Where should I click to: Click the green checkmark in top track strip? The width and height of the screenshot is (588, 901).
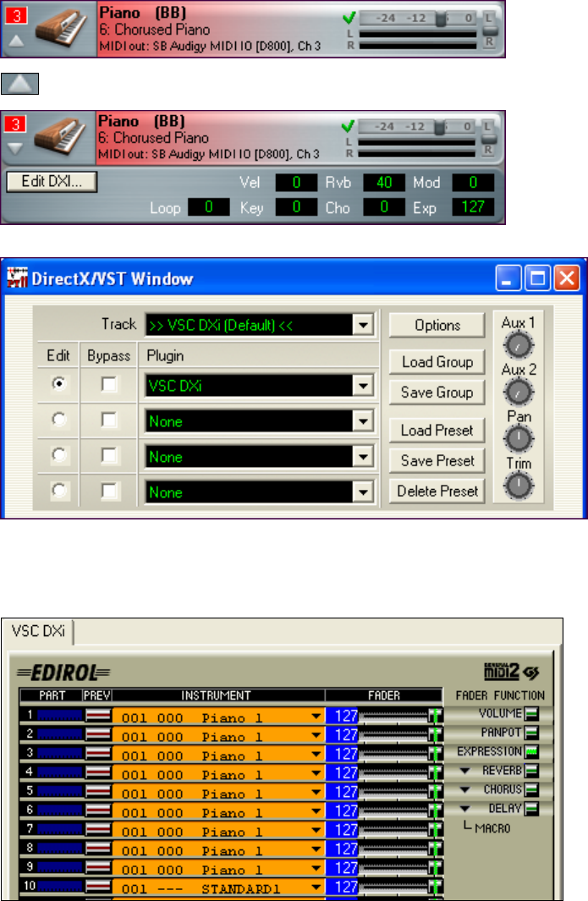point(349,18)
